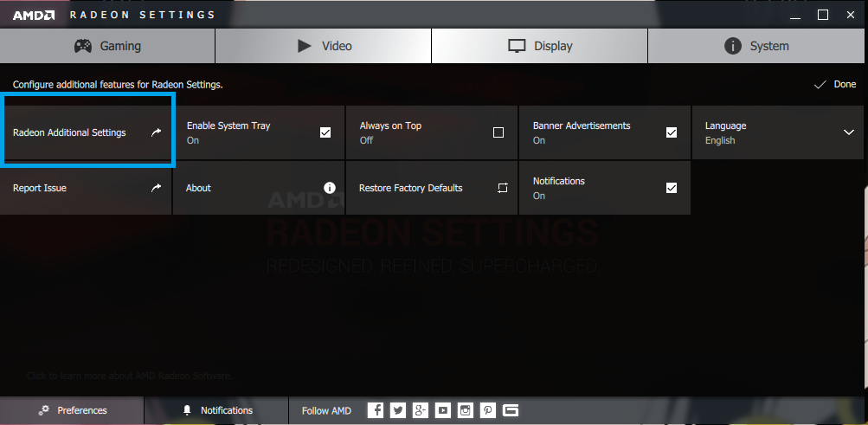Maximize the Radeon Settings window
The width and height of the screenshot is (868, 425).
click(x=823, y=15)
